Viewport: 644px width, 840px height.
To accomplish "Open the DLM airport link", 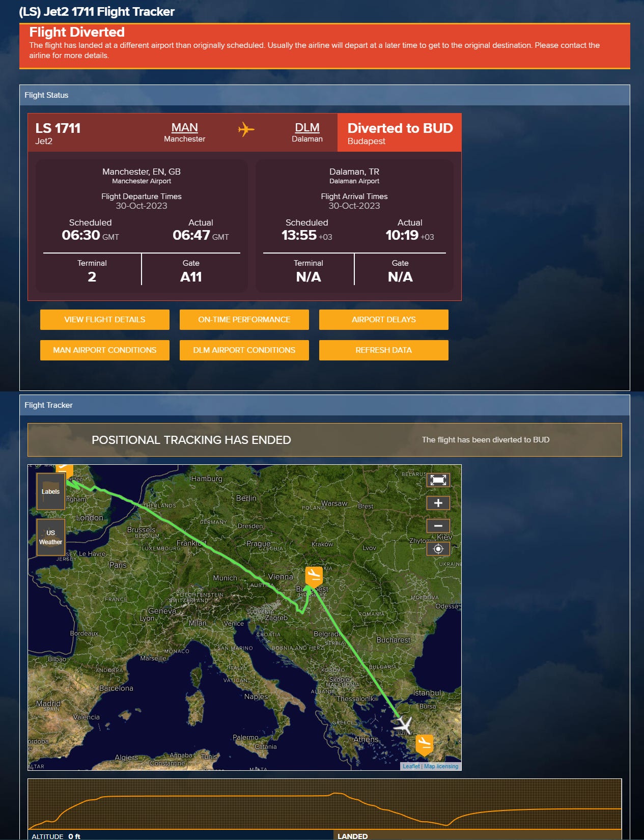I will click(307, 128).
